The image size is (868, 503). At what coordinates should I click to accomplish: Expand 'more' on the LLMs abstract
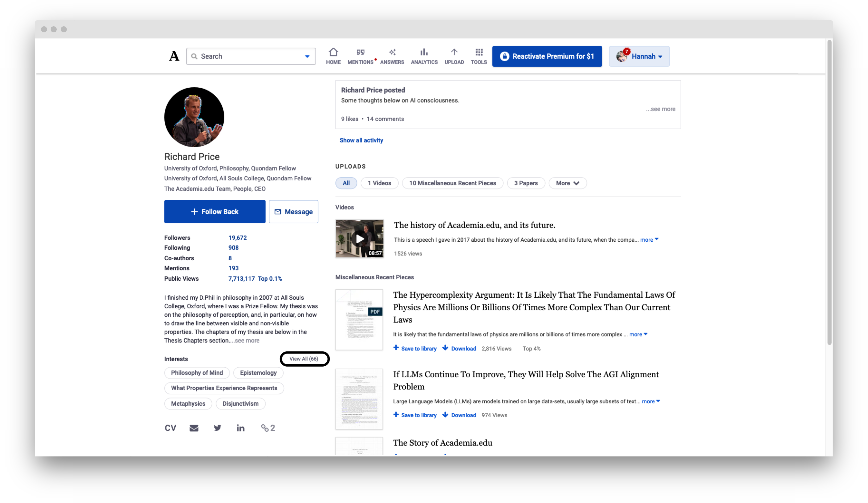(x=650, y=402)
